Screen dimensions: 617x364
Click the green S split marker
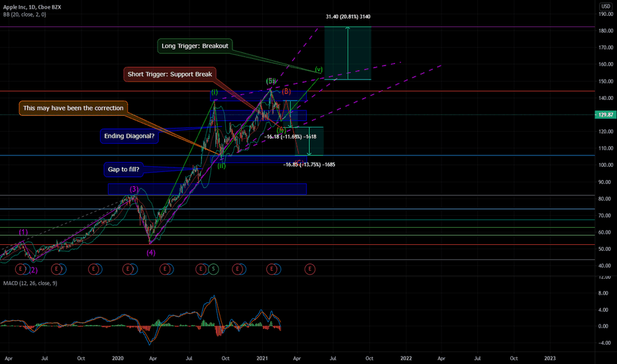213,269
